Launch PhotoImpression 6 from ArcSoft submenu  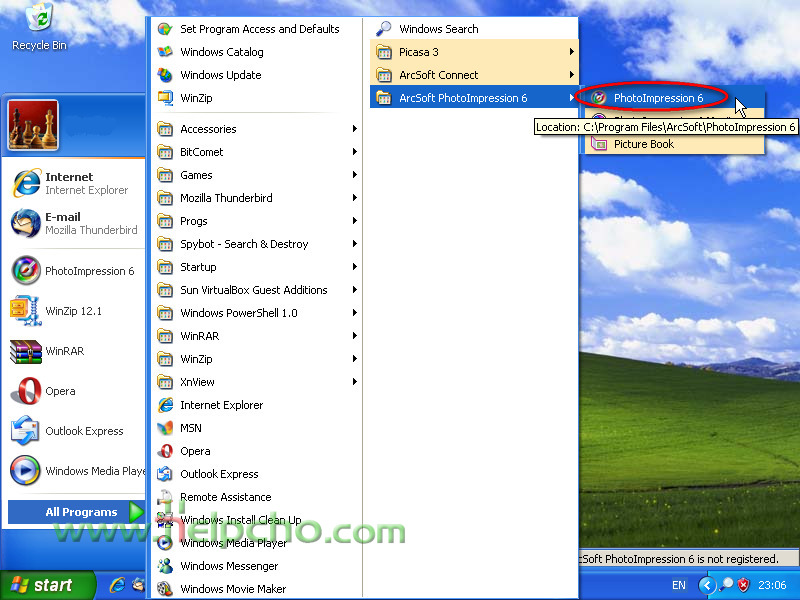coord(673,98)
